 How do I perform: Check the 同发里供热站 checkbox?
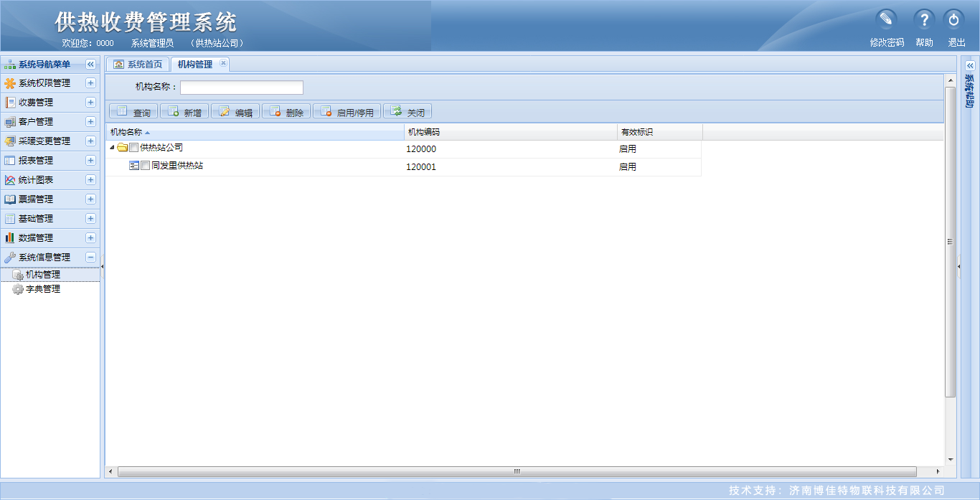tap(146, 166)
